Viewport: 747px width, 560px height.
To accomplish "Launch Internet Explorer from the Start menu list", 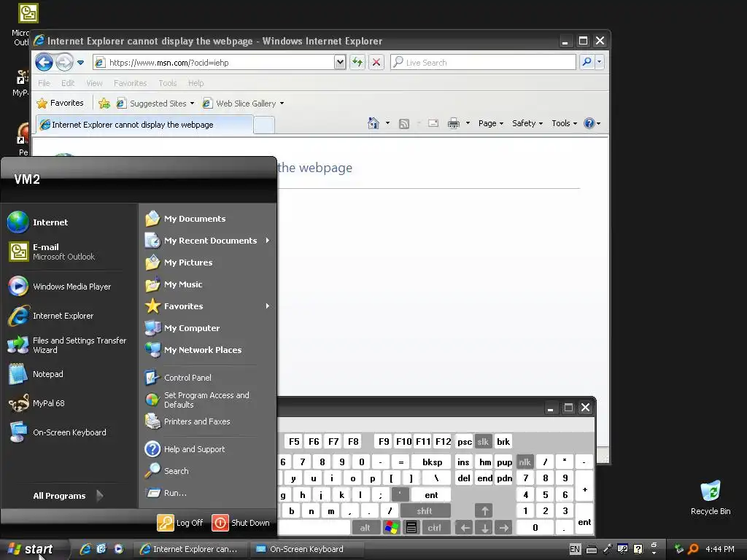I will 51,316.
